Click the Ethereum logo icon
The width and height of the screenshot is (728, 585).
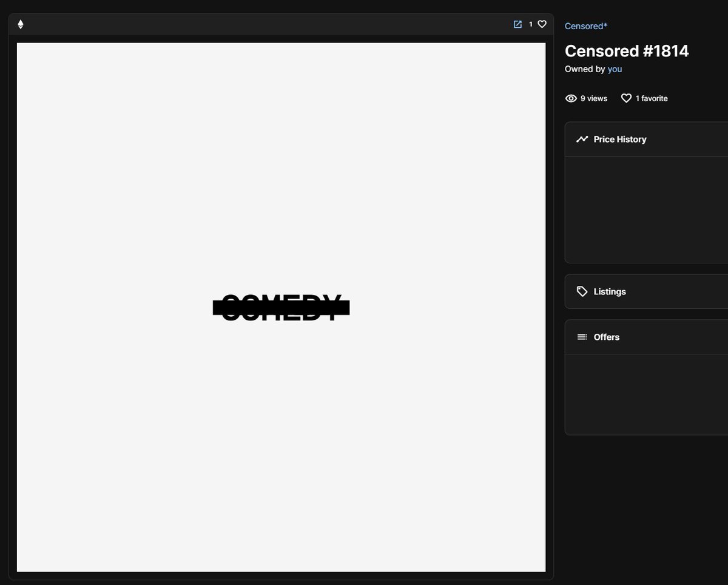(20, 24)
